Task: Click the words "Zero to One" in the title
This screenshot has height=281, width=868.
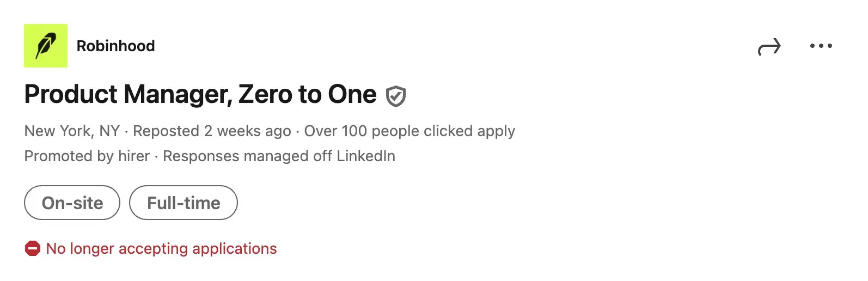Action: coord(308,95)
